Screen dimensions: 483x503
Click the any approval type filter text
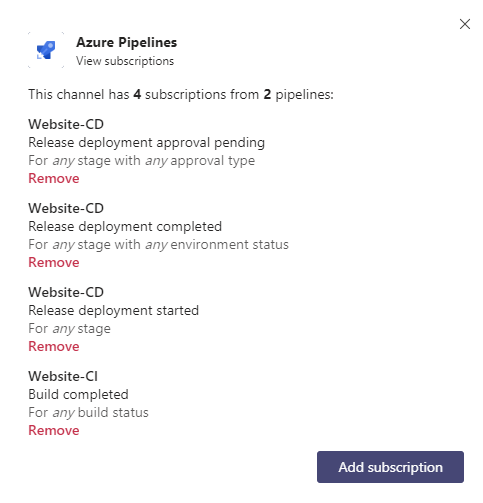(200, 161)
